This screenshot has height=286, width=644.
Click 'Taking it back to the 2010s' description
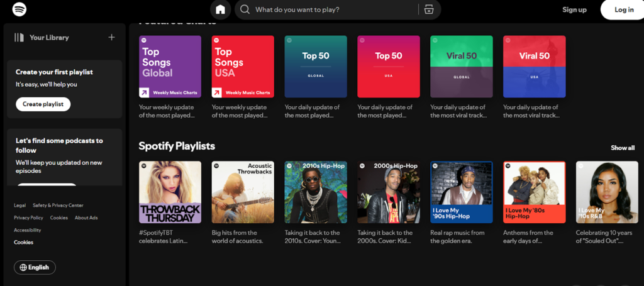[313, 237]
